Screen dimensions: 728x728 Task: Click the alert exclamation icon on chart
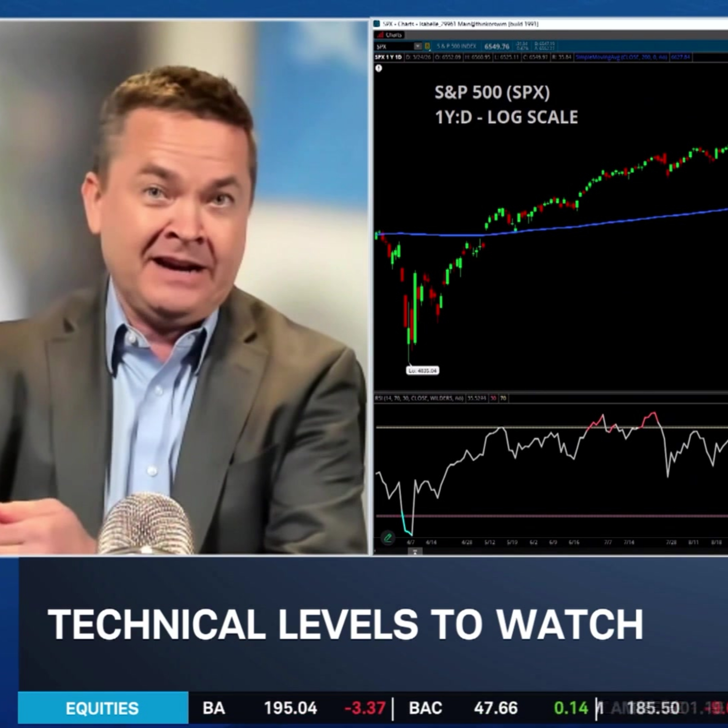tap(379, 68)
